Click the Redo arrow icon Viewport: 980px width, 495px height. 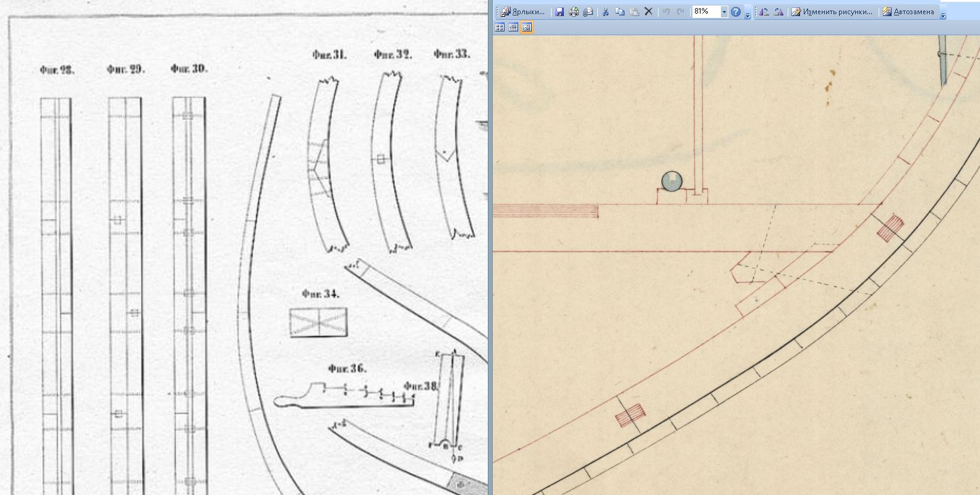681,12
